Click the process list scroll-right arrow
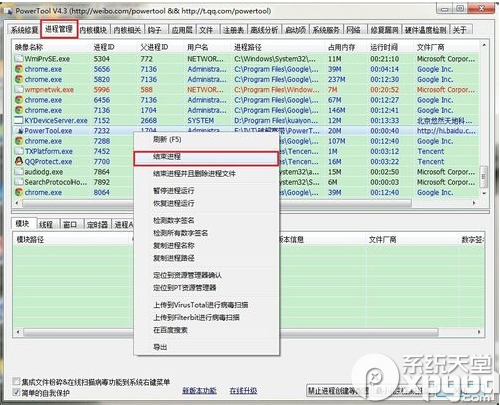This screenshot has height=405, width=500. [x=474, y=203]
